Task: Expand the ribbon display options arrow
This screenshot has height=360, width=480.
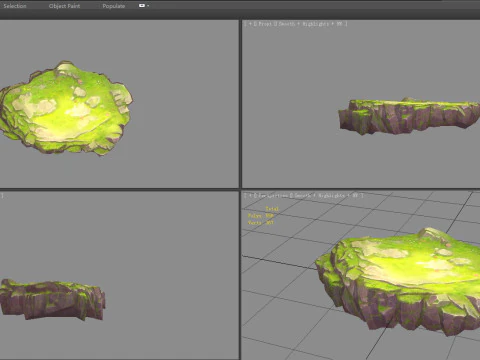Action: point(148,6)
